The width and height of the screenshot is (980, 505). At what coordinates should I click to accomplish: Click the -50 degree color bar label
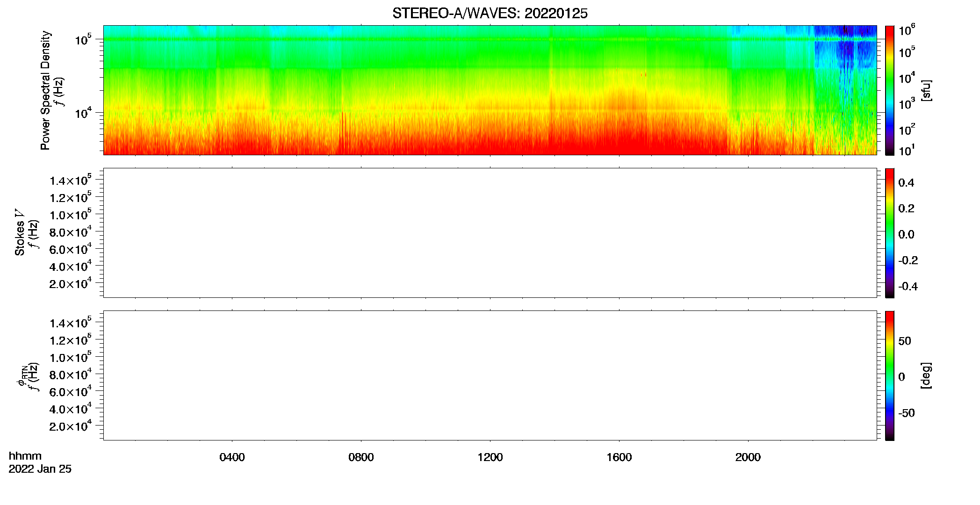tap(906, 413)
